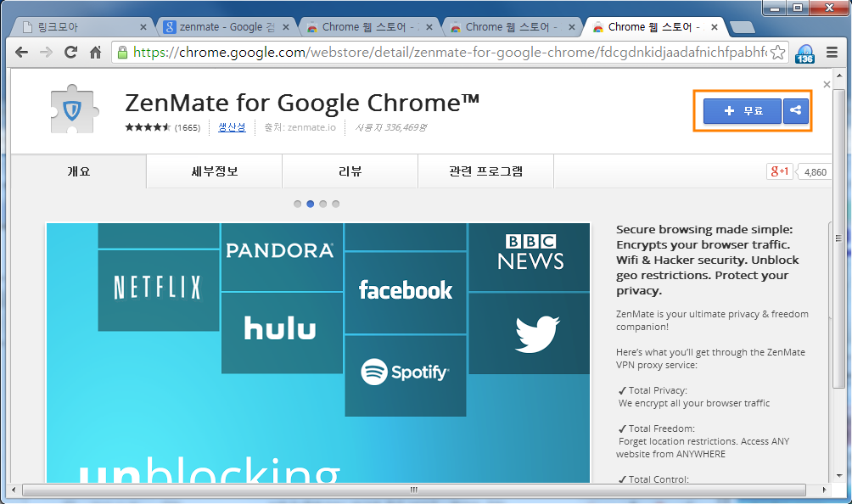
Task: Maximize the browser window
Action: coord(797,7)
